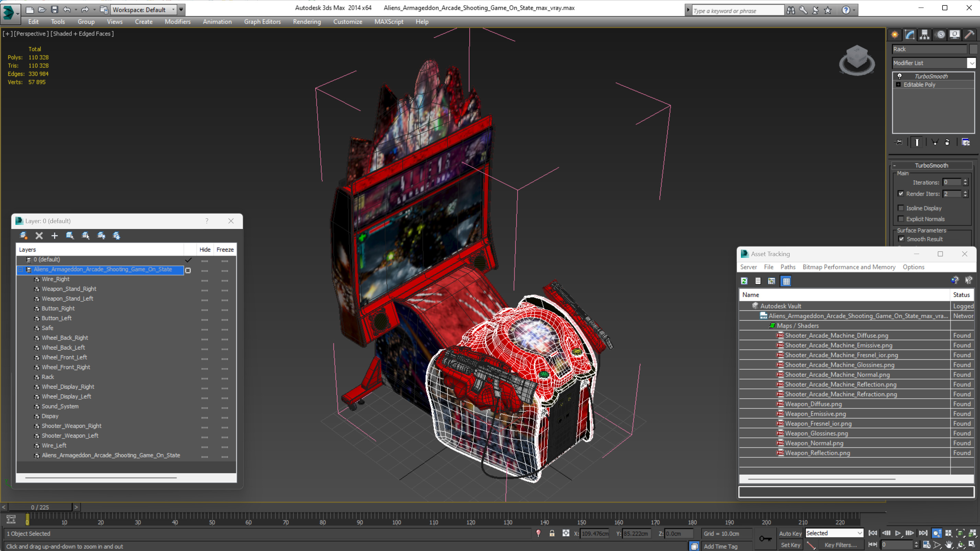Collapse Aliens_Armageddon layer tree node
This screenshot has height=551, width=980.
point(21,269)
